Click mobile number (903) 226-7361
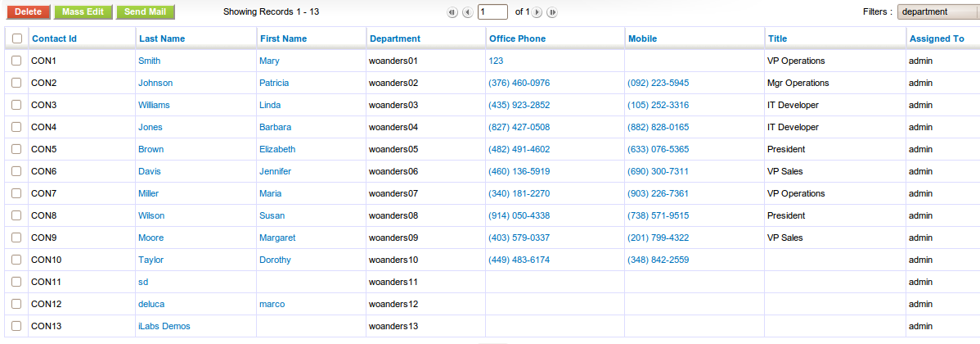Viewport: 980px width, 344px height. (658, 193)
